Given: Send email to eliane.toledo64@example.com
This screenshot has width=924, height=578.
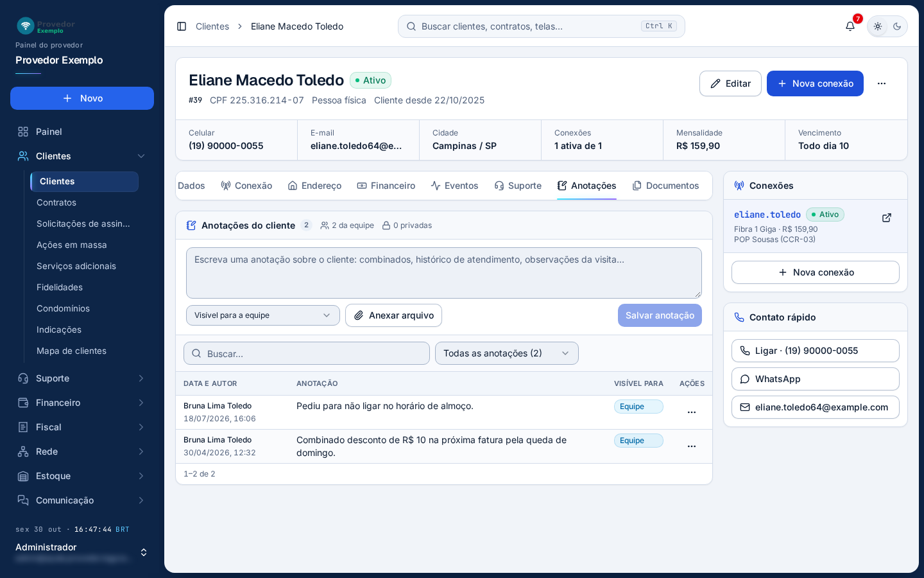Looking at the screenshot, I should 816,407.
